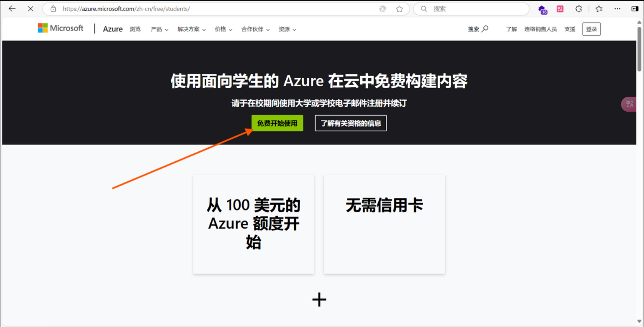Screen dimensions: 644x327
Task: View site info via the lock icon
Action: point(53,9)
